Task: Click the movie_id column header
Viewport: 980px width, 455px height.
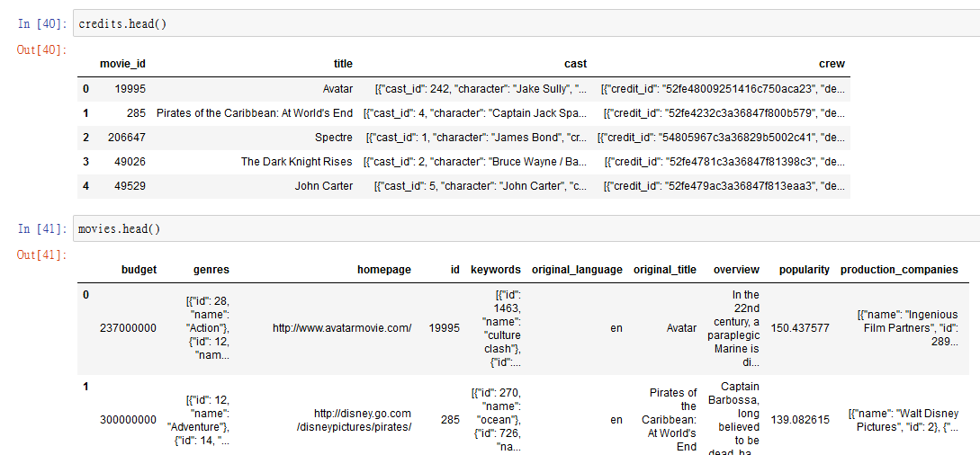Action: [122, 64]
